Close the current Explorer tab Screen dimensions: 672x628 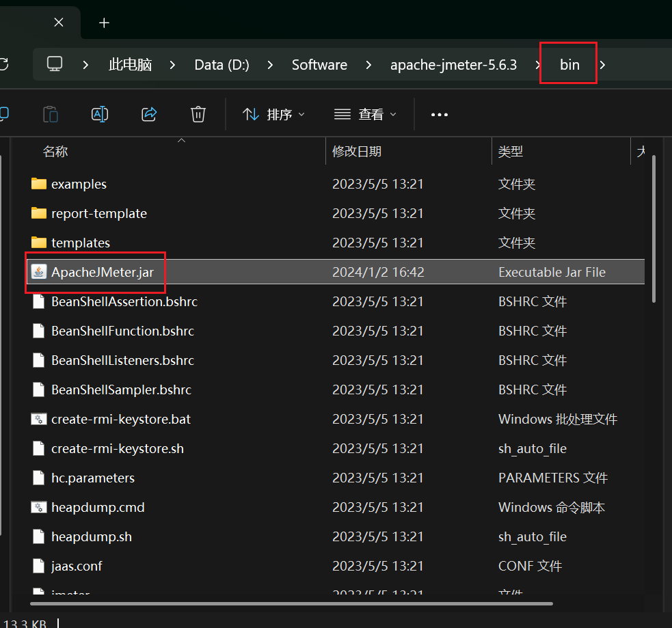click(59, 23)
